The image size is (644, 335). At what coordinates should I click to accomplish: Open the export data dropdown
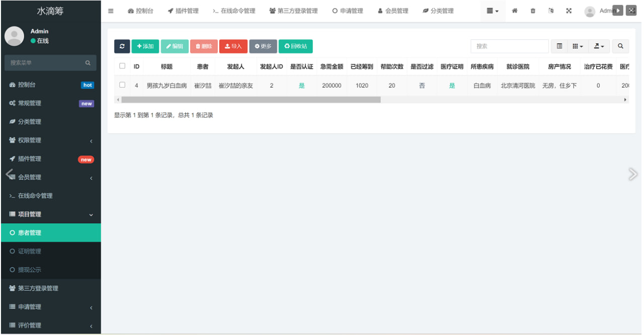599,46
